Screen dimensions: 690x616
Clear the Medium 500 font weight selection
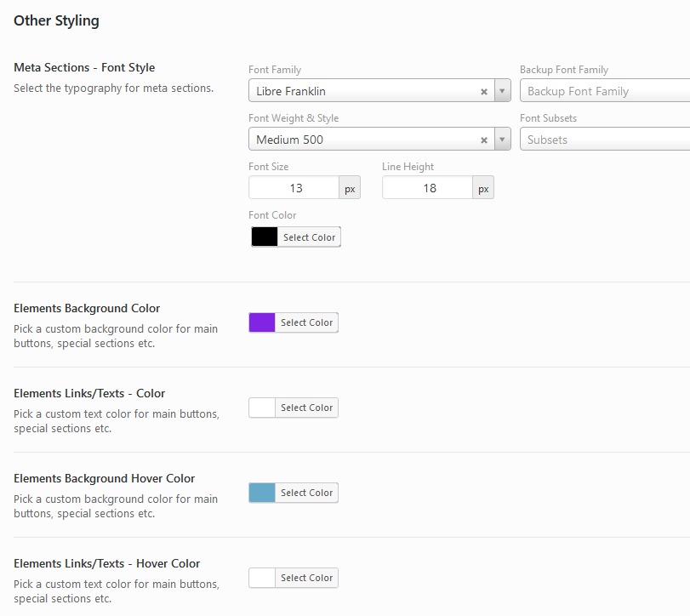click(x=484, y=140)
